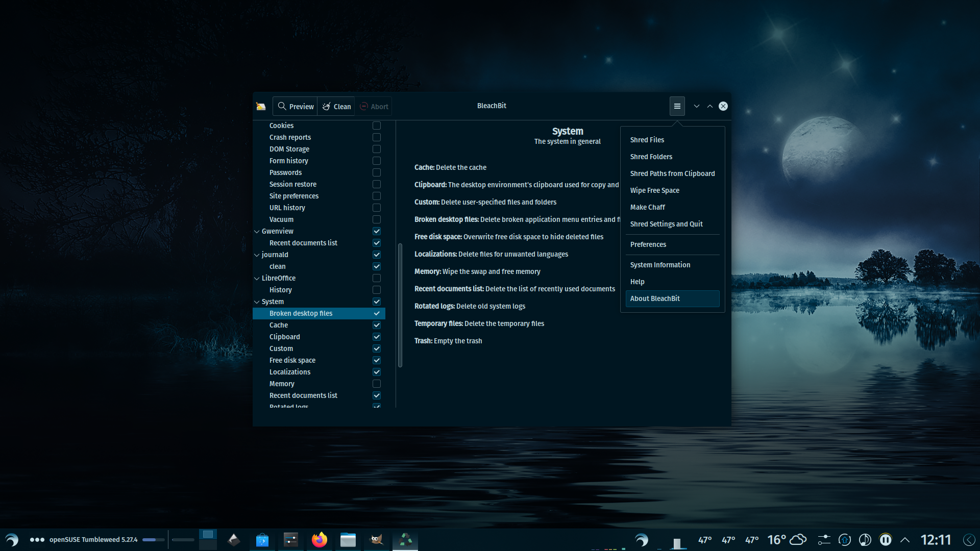
Task: Close the hamburger menu via its button
Action: tap(677, 106)
